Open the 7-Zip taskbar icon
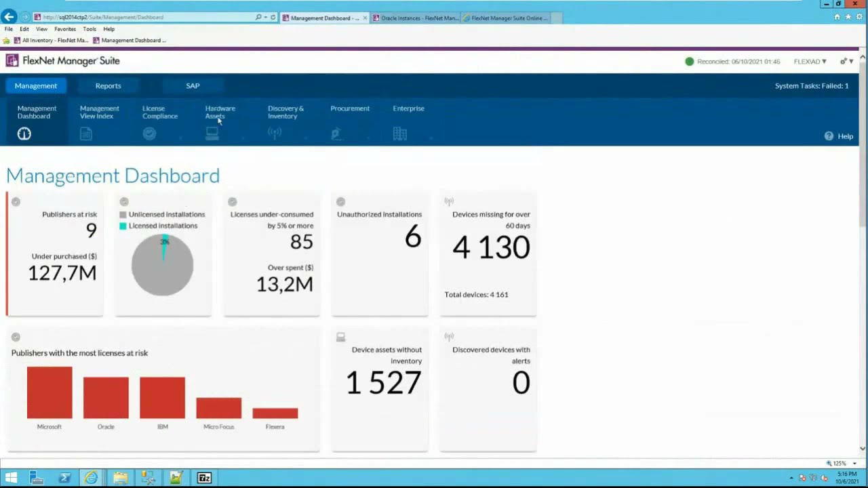Screen dimensions: 868x488 point(204,478)
